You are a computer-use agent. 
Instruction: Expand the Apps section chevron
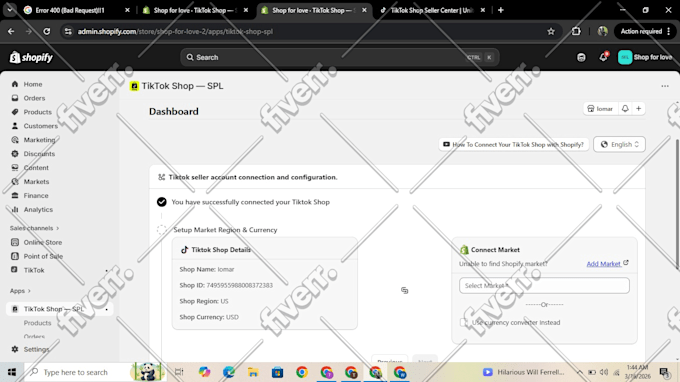[x=29, y=291]
